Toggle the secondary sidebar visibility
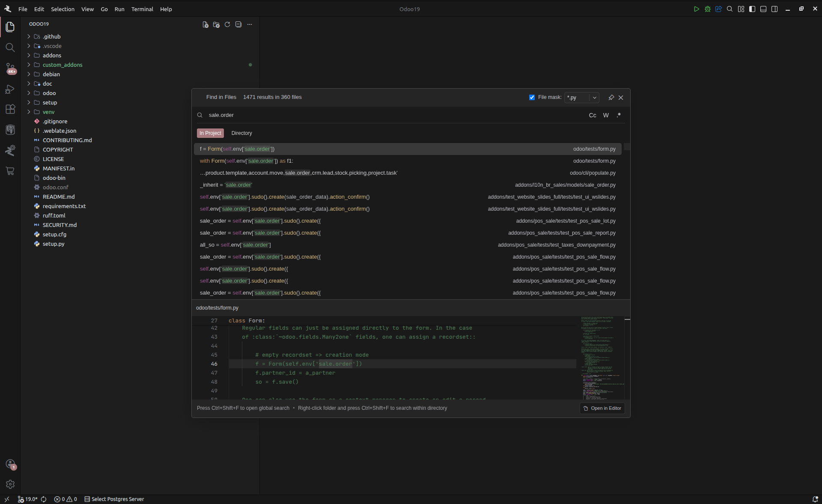The height and width of the screenshot is (504, 822). tap(774, 9)
